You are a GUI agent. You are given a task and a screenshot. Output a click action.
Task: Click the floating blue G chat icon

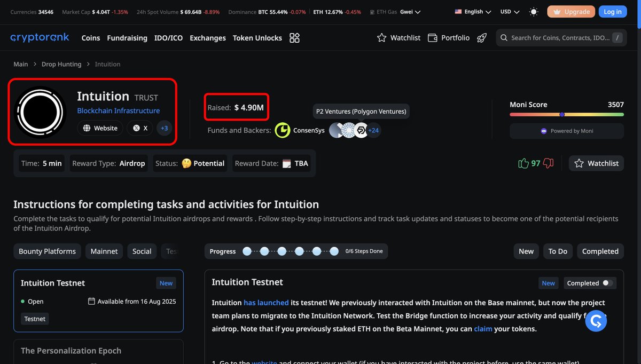click(596, 321)
